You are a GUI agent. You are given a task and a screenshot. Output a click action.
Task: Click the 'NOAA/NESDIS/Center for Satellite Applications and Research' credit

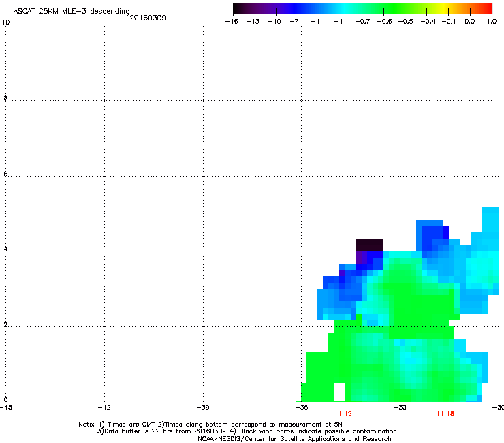294,439
